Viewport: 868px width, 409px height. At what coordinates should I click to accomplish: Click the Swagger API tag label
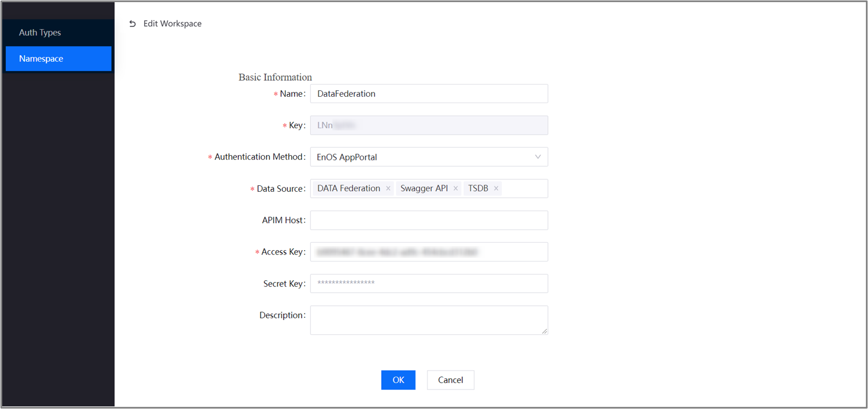[x=424, y=189]
